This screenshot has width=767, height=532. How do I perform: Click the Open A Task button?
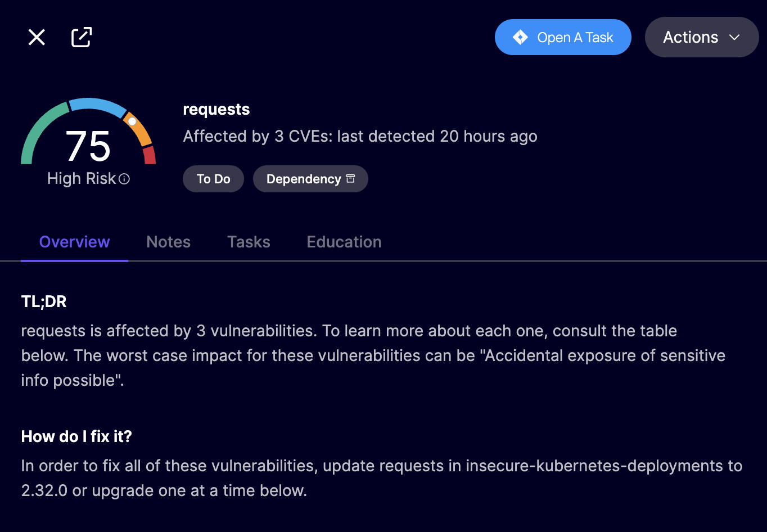coord(563,38)
